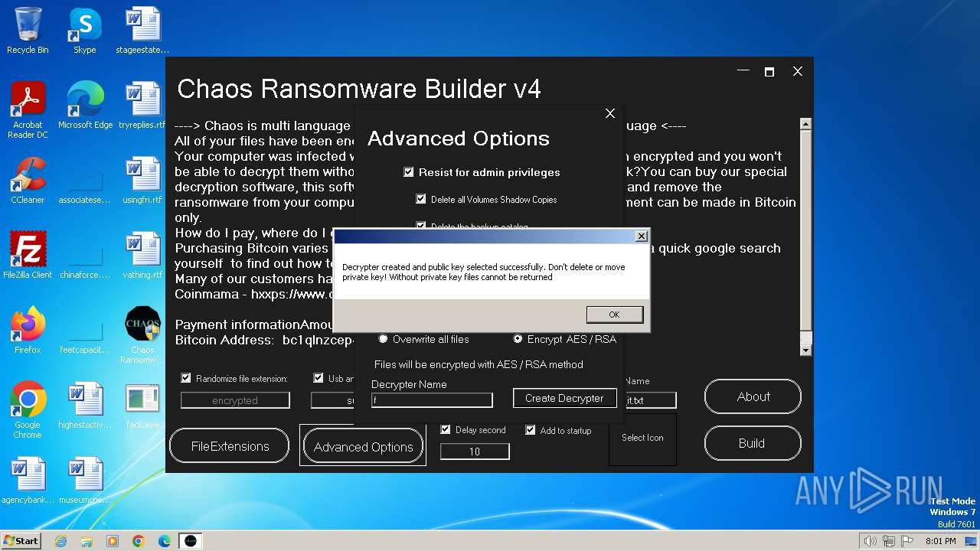Viewport: 980px width, 551px height.
Task: Click the About button
Action: coord(753,396)
